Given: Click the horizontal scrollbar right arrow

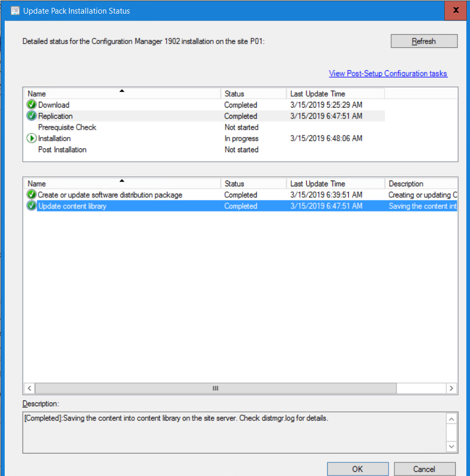Looking at the screenshot, I should point(452,388).
